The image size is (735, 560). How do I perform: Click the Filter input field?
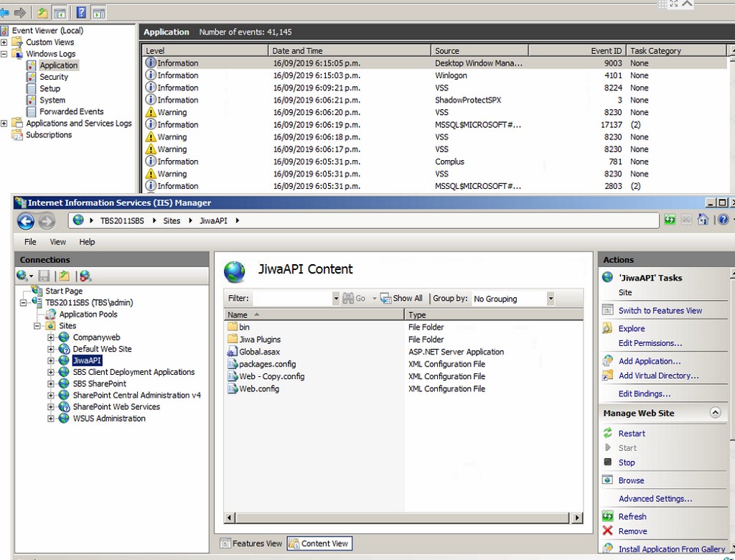[291, 299]
